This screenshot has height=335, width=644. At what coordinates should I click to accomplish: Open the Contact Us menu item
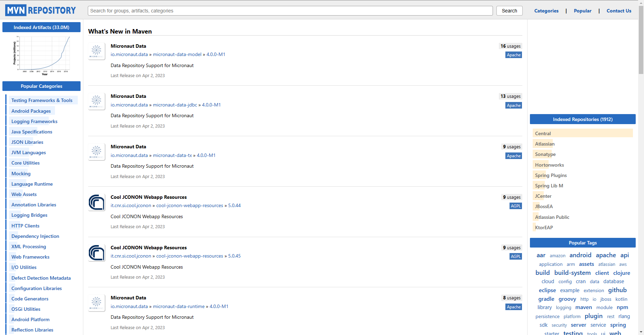(x=619, y=11)
